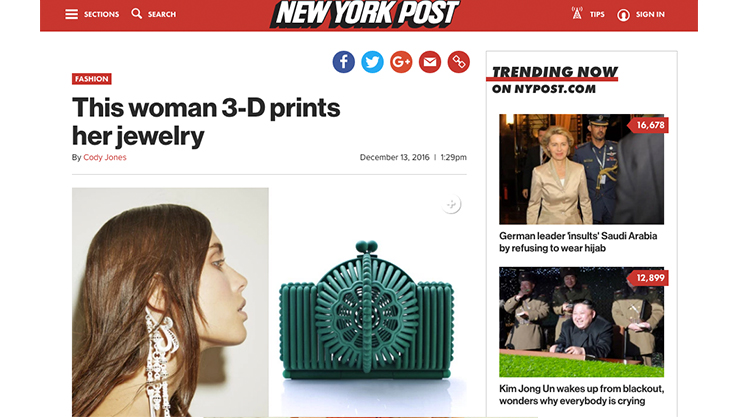
Task: Share article via email envelope icon
Action: [430, 62]
